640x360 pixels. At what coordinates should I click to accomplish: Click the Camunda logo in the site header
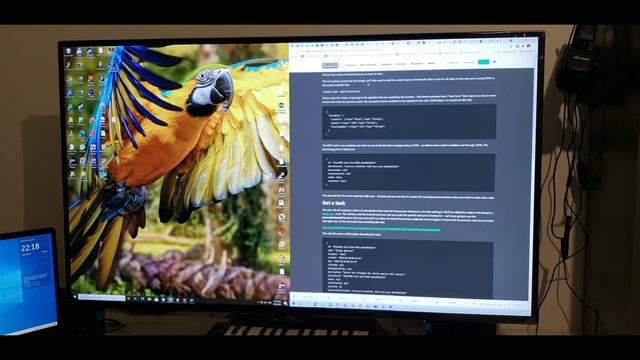point(330,64)
